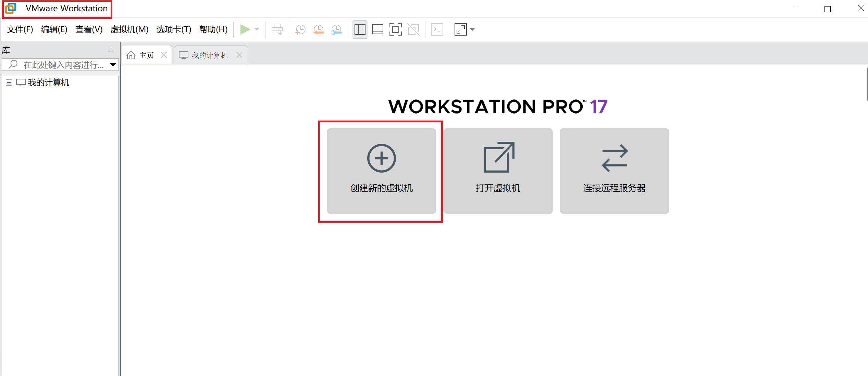The height and width of the screenshot is (376, 868).
Task: Open the 虚拟机(M) menu
Action: click(x=129, y=29)
